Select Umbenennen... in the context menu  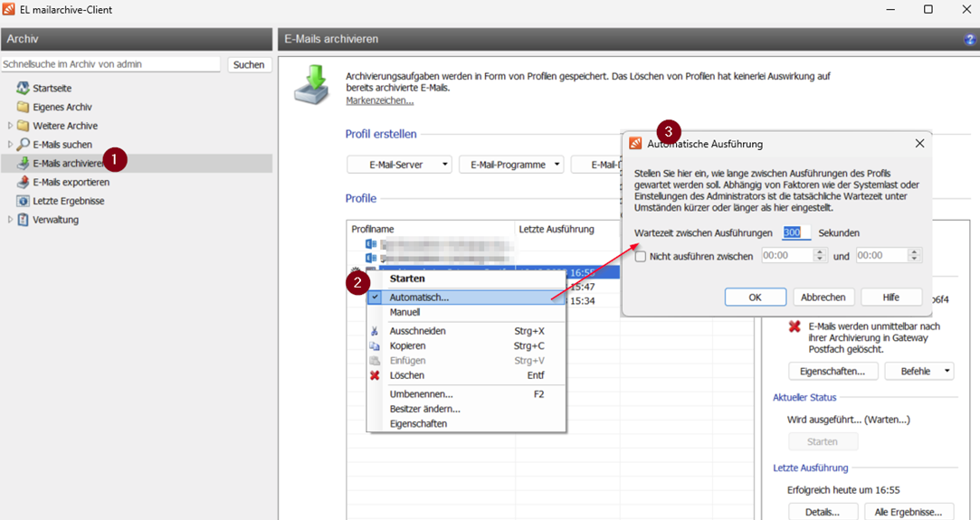(x=421, y=394)
